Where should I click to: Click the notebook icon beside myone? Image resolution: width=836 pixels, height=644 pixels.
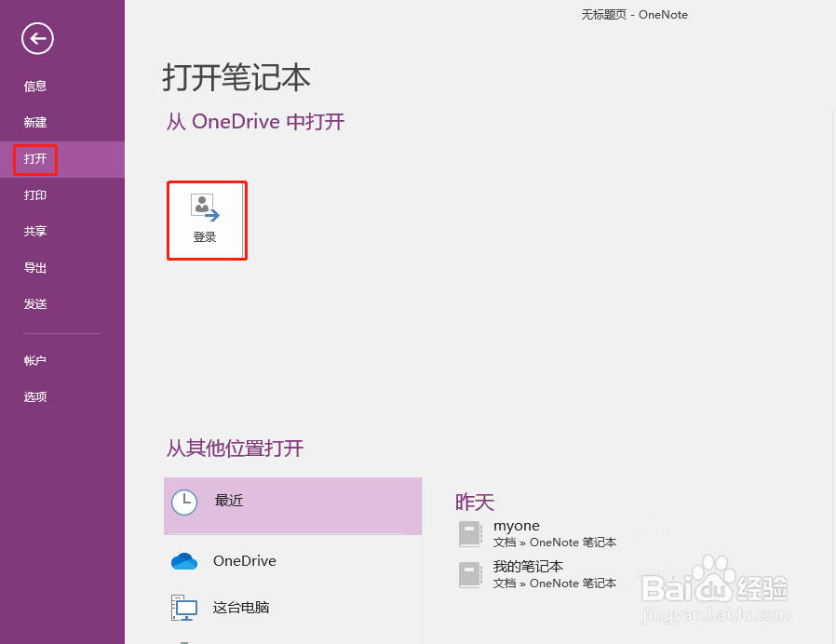coord(470,534)
